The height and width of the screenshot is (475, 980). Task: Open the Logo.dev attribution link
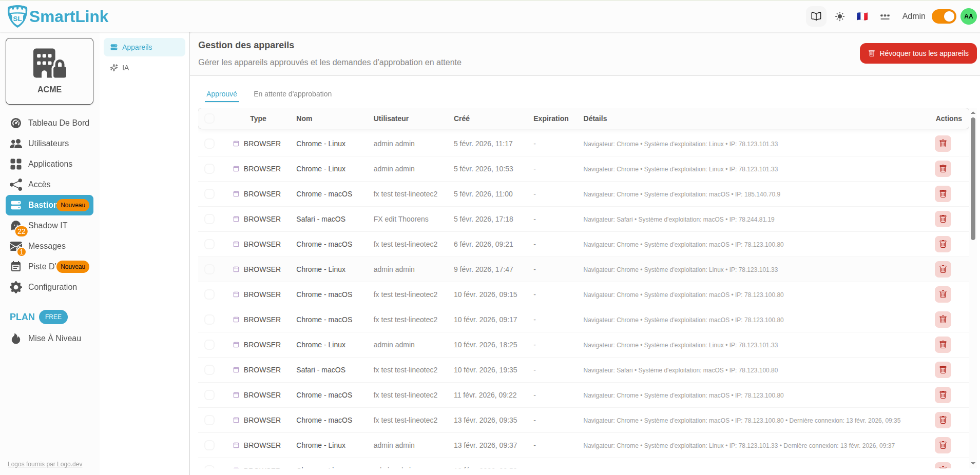click(x=45, y=464)
